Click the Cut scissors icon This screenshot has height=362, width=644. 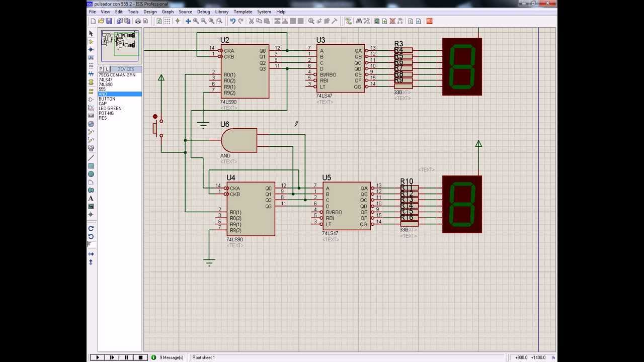(252, 21)
